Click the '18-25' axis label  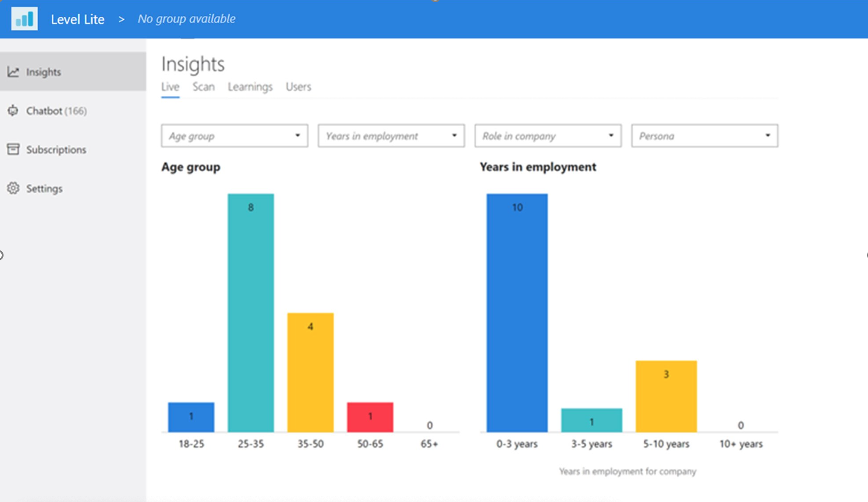[x=191, y=444]
